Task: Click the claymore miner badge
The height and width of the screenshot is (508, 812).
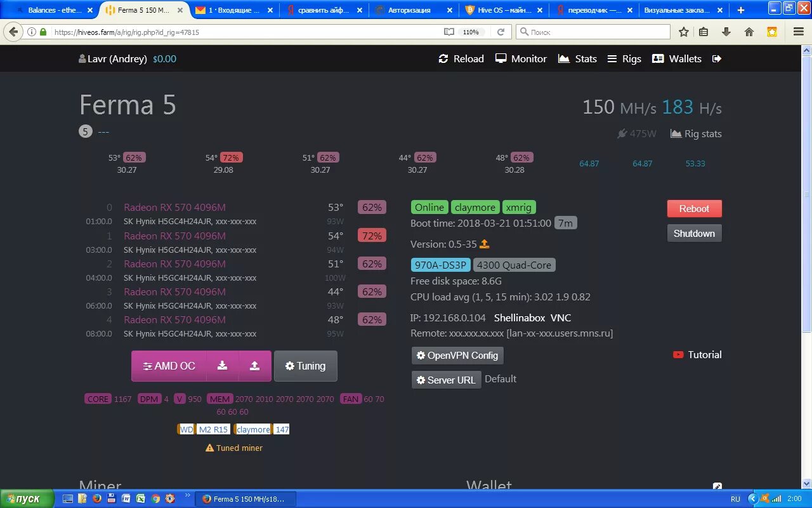Action: (475, 207)
